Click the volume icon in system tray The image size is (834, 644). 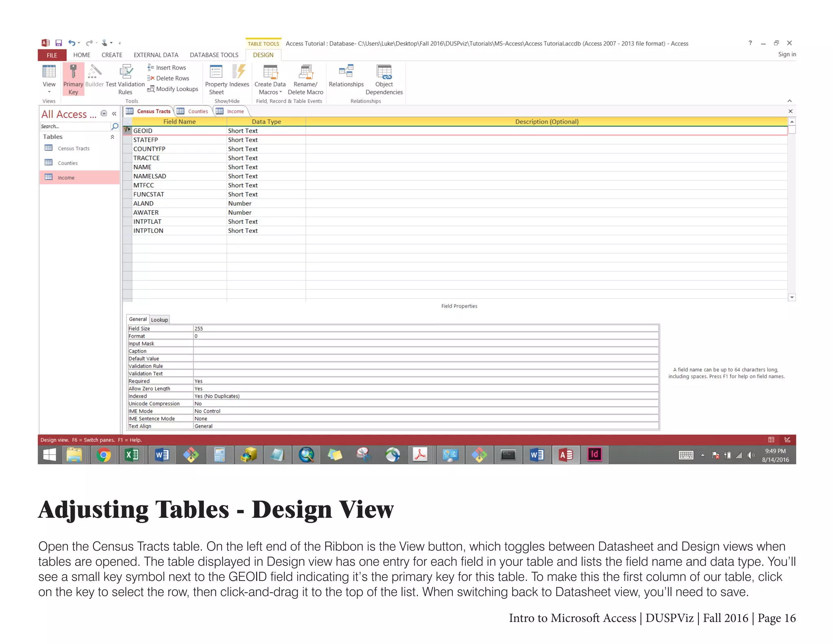click(751, 455)
